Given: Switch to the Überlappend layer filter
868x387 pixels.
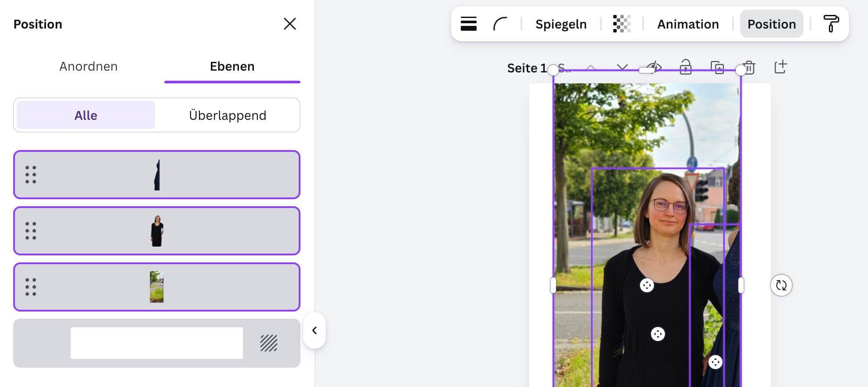Looking at the screenshot, I should click(x=228, y=115).
